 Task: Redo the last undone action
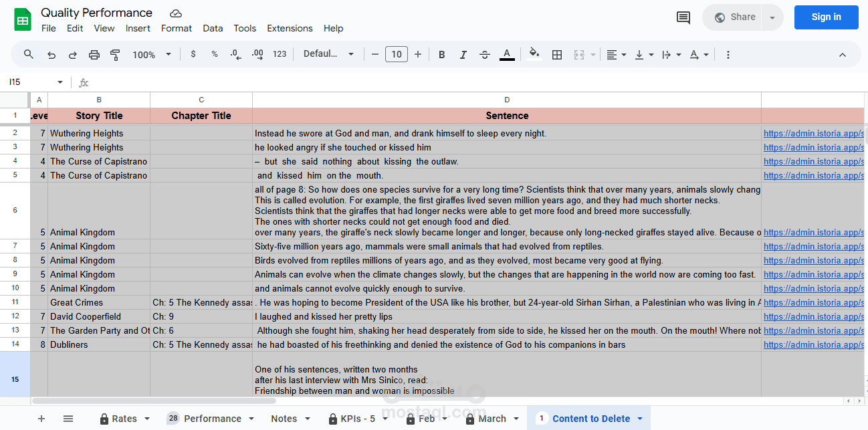click(x=73, y=55)
